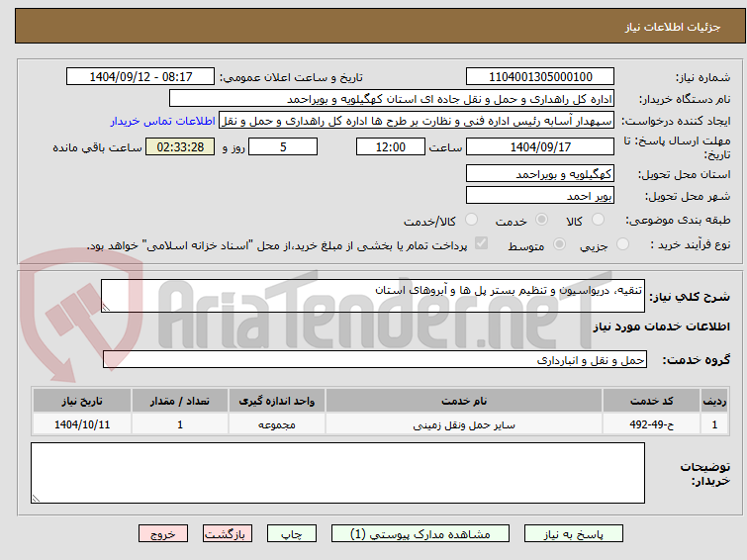Viewport: 747px width, 560px height.
Task: Click the ردیف column header
Action: pos(714,401)
